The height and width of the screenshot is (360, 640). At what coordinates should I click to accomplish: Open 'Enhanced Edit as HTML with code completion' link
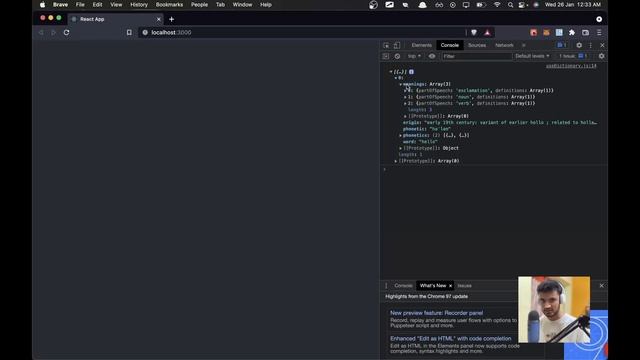pos(451,338)
